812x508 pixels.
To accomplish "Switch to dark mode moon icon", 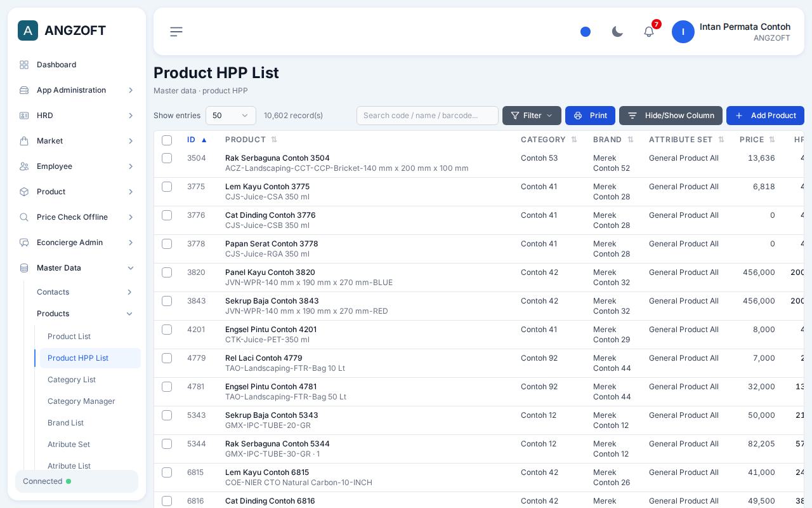I will (x=617, y=32).
